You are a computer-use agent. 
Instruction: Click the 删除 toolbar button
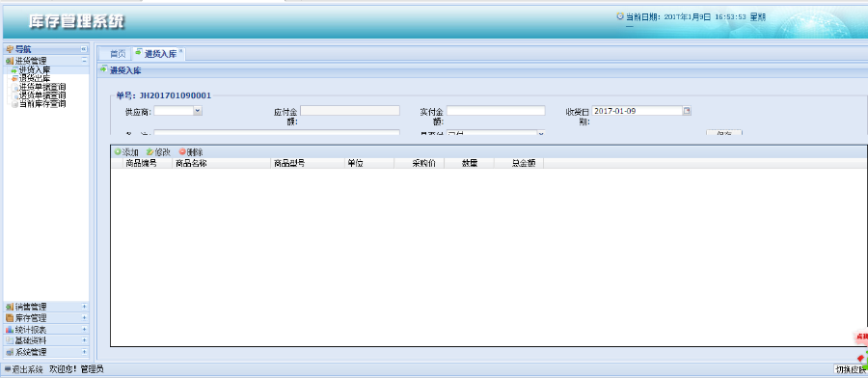click(191, 151)
